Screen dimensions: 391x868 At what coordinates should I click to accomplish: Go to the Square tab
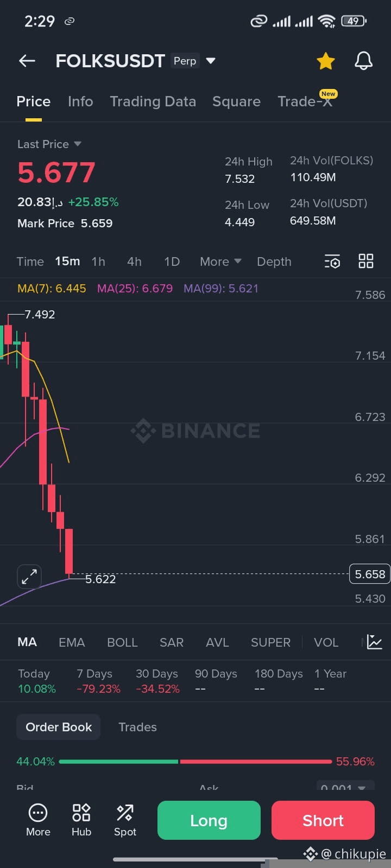(x=236, y=101)
